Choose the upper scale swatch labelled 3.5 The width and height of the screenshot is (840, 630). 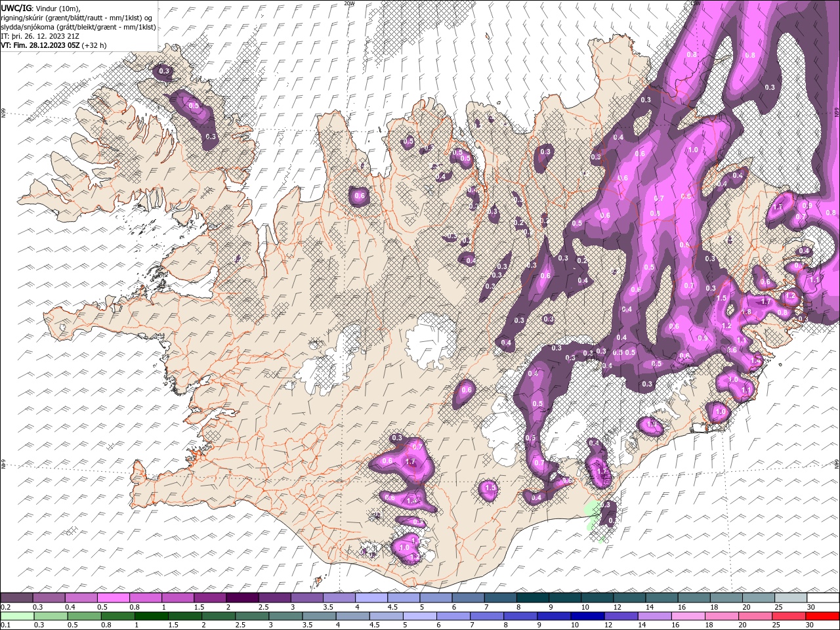point(339,598)
